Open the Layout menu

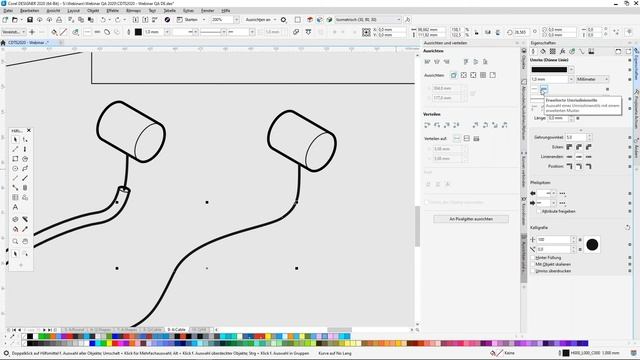pyautogui.click(x=73, y=11)
